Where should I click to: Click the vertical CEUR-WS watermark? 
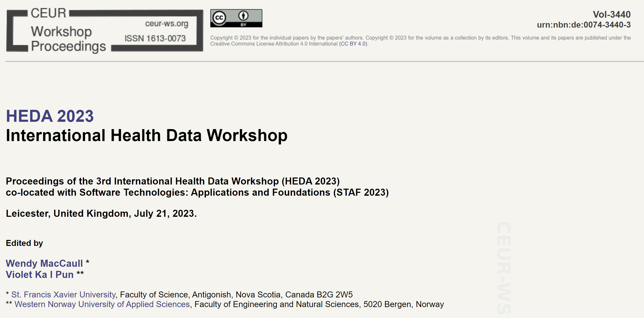click(x=504, y=268)
